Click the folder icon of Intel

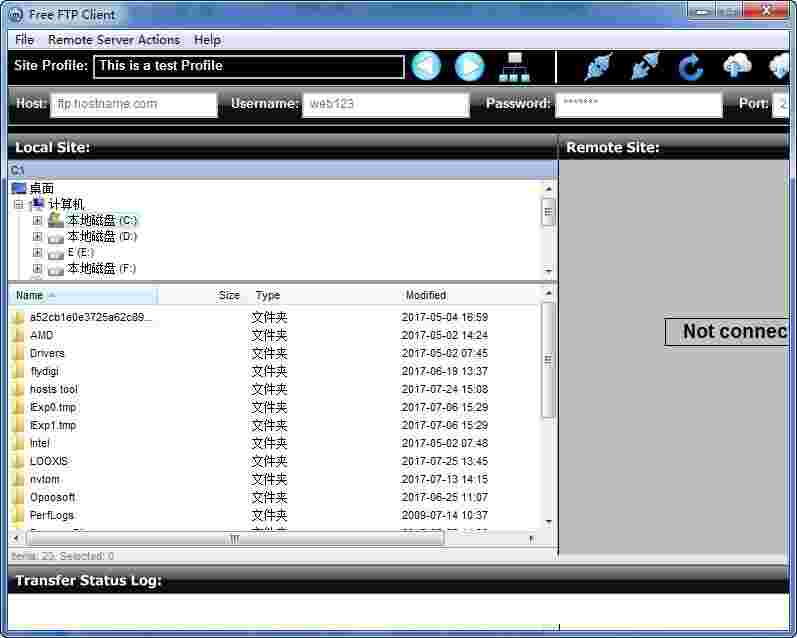click(x=19, y=443)
